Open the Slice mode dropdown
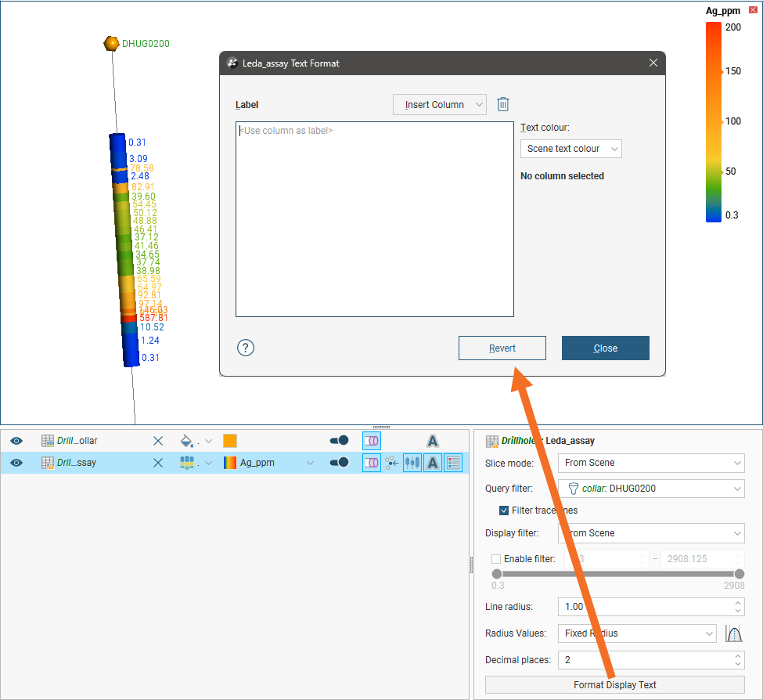The image size is (763, 700). pos(650,463)
